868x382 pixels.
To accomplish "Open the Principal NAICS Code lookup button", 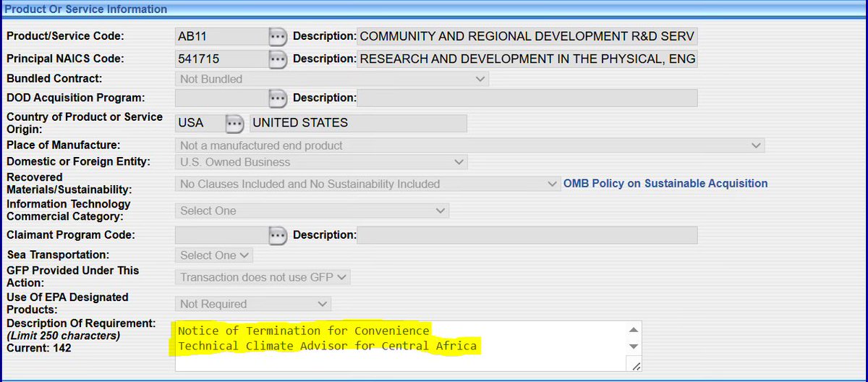I will tap(278, 59).
